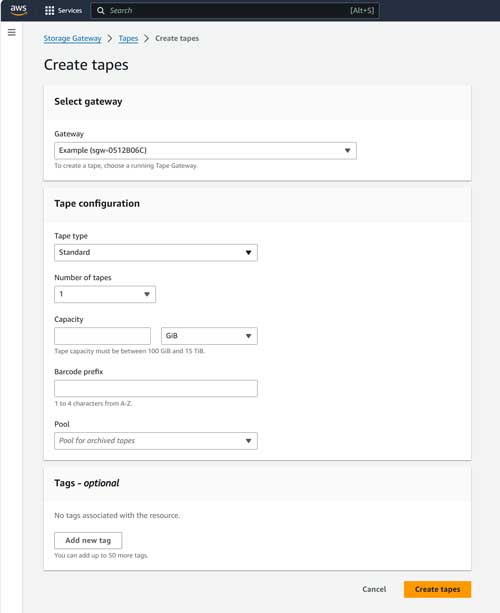
Task: Go to the Tapes breadcrumb link
Action: [x=128, y=38]
